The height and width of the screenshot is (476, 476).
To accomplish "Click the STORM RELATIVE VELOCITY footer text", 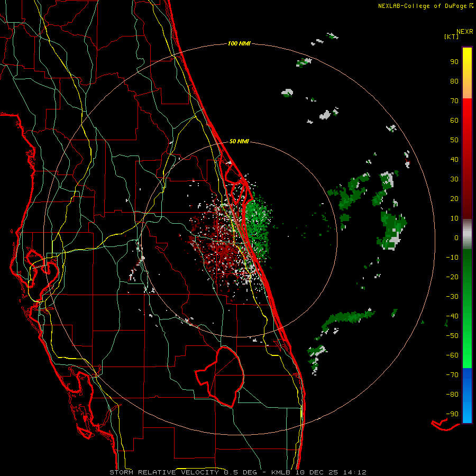I will click(164, 472).
